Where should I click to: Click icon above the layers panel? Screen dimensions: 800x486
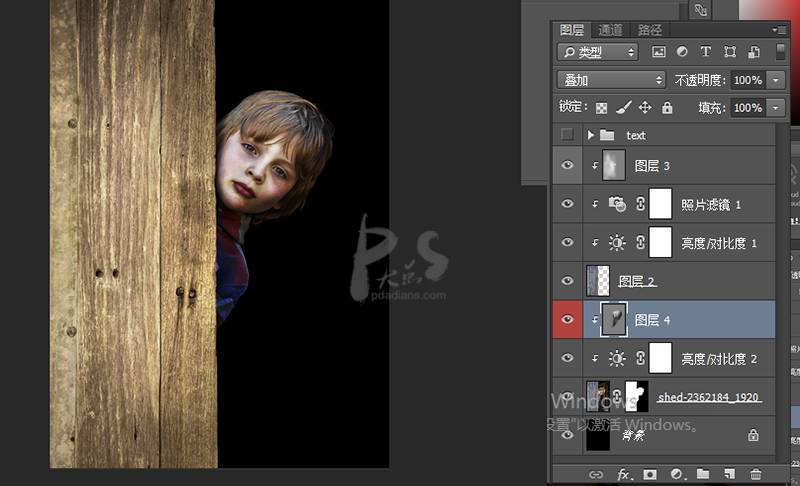[x=701, y=9]
